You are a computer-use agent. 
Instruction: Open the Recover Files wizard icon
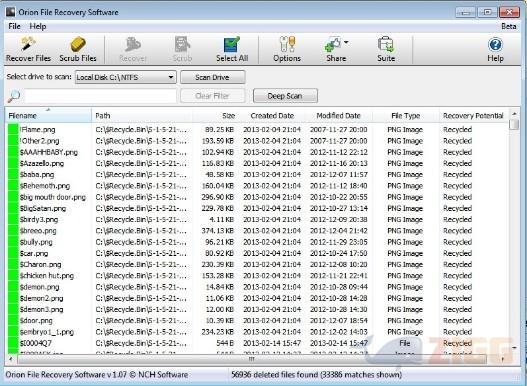28,44
